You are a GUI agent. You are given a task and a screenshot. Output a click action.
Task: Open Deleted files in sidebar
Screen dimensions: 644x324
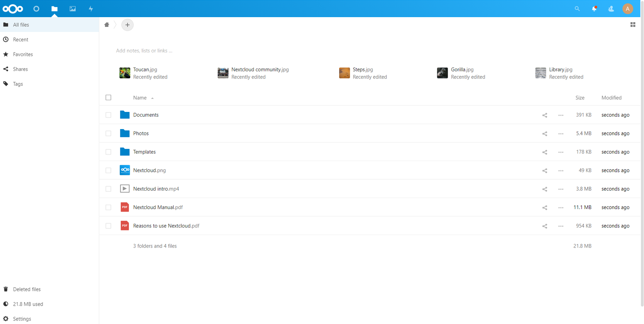pos(49,289)
